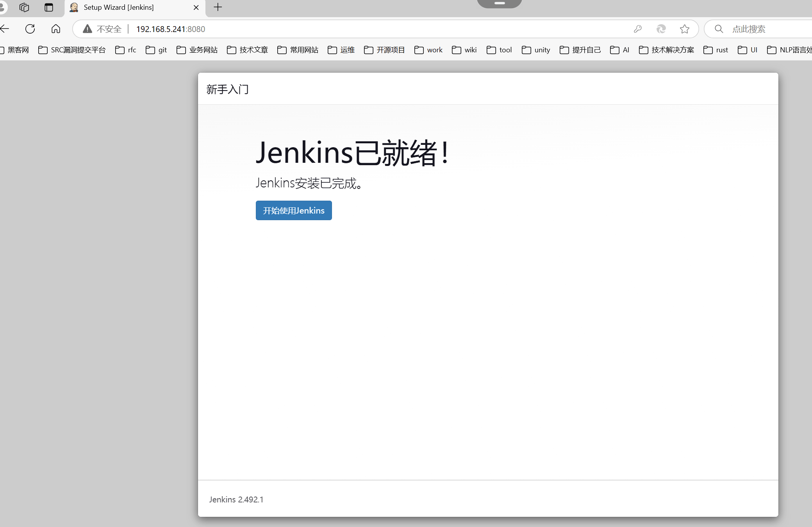Image resolution: width=812 pixels, height=527 pixels.
Task: Click the 新手入门 dialog title
Action: (x=228, y=89)
